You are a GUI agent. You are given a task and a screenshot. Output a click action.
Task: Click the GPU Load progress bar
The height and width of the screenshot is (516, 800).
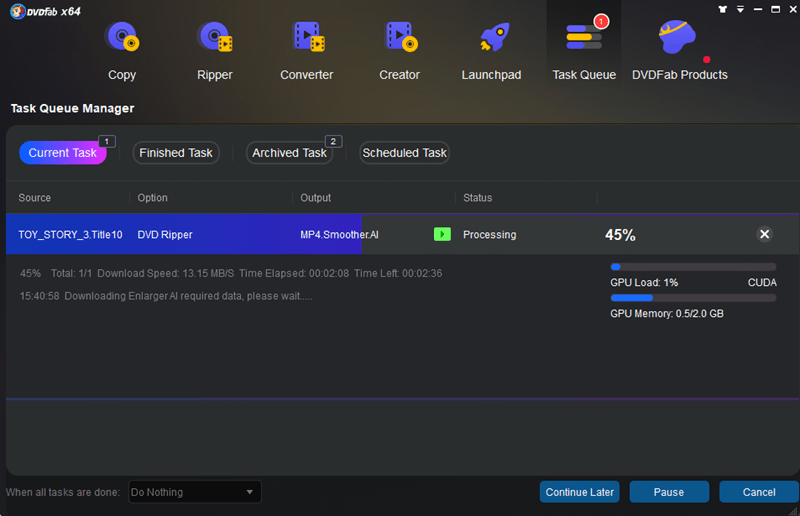[693, 267]
